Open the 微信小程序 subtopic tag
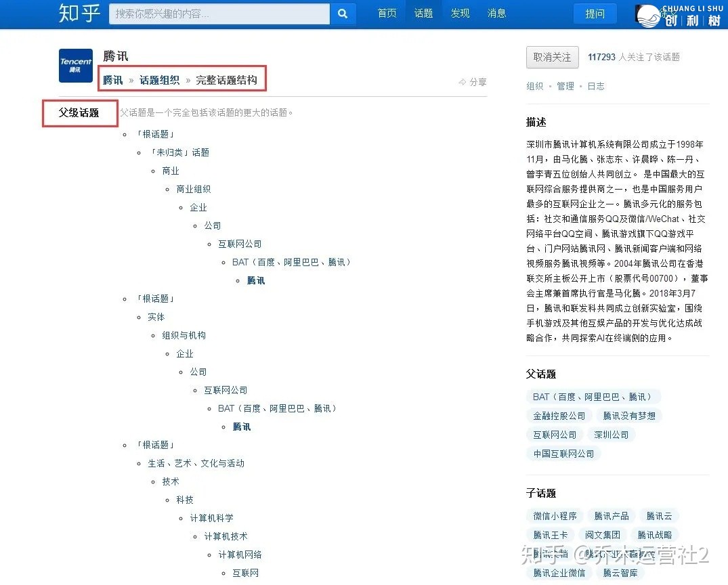The width and height of the screenshot is (728, 585). point(555,517)
